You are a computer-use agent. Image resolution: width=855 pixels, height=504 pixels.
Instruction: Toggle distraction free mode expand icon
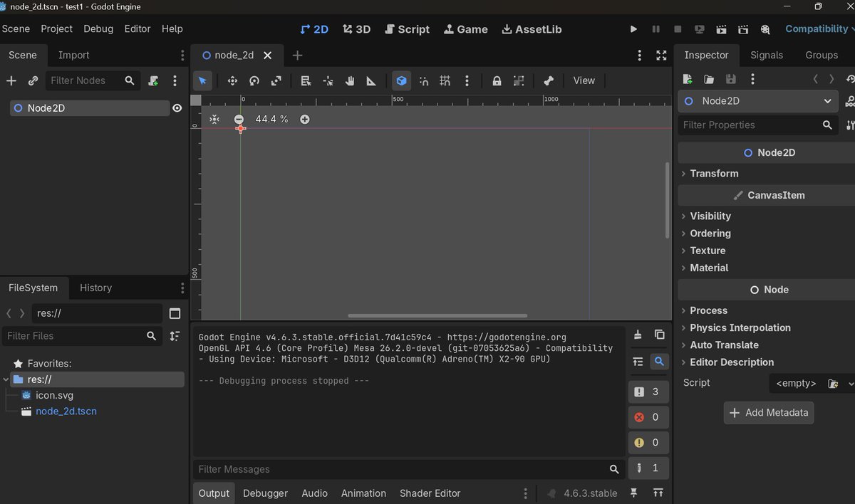[661, 55]
